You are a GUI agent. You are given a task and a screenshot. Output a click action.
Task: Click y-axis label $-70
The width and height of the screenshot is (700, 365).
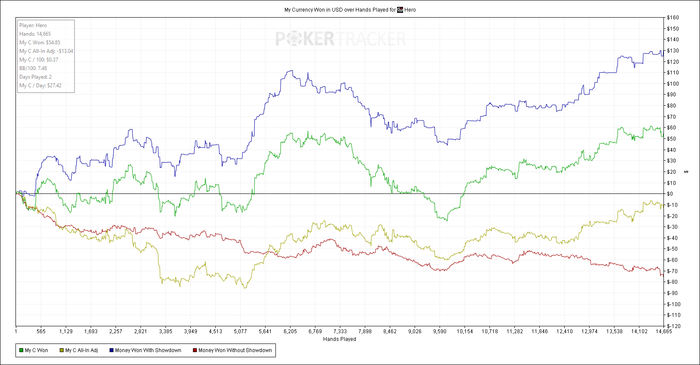[x=672, y=271]
